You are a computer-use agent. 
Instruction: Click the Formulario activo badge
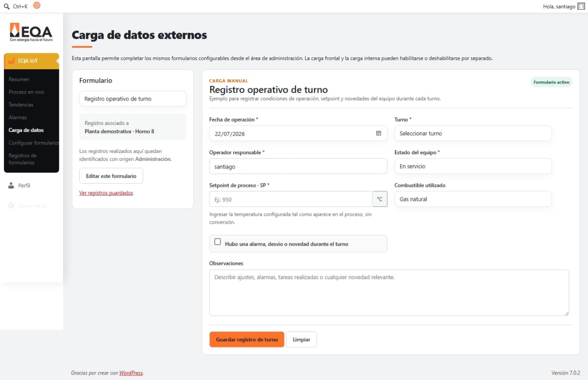[x=551, y=82]
